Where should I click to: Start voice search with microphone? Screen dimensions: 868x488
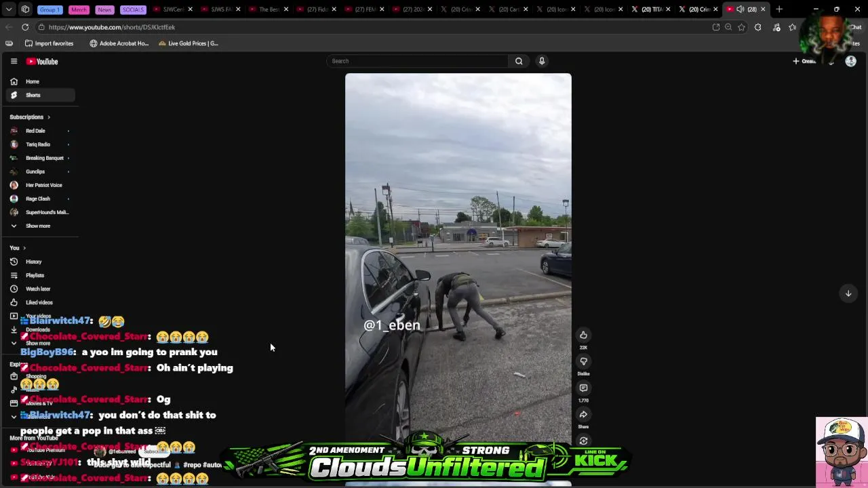(542, 61)
